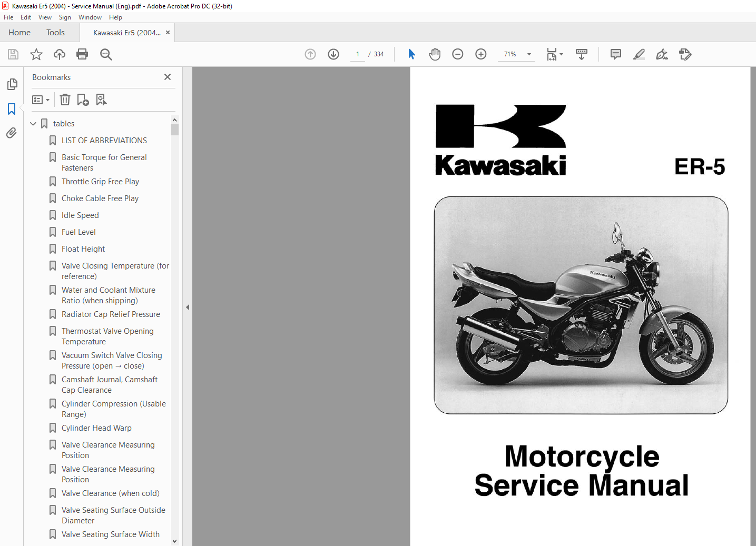The width and height of the screenshot is (756, 546).
Task: Click the upload to cloud icon
Action: click(x=60, y=54)
